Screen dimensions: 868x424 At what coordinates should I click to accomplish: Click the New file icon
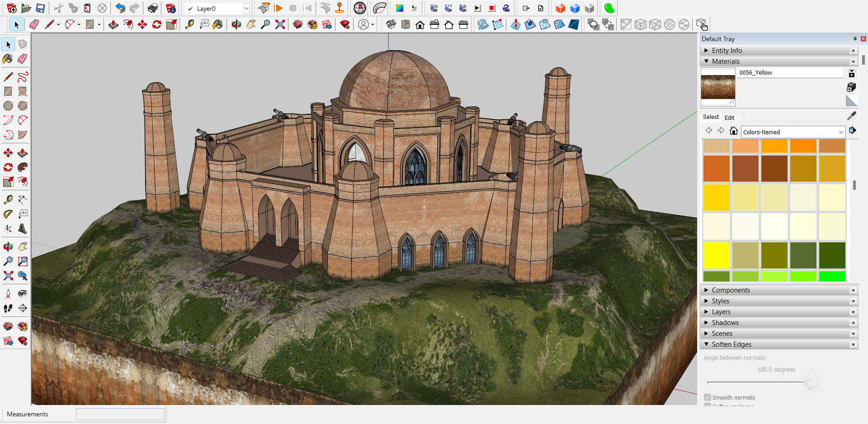tap(12, 8)
